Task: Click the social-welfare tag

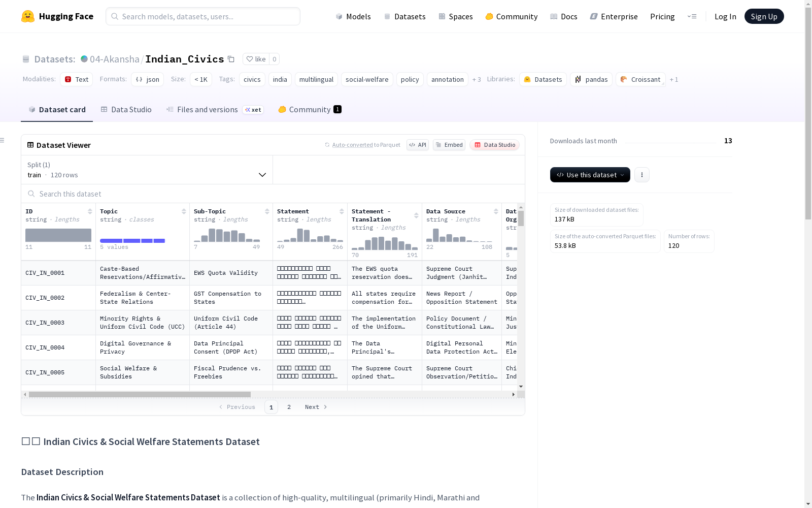Action: (x=367, y=79)
